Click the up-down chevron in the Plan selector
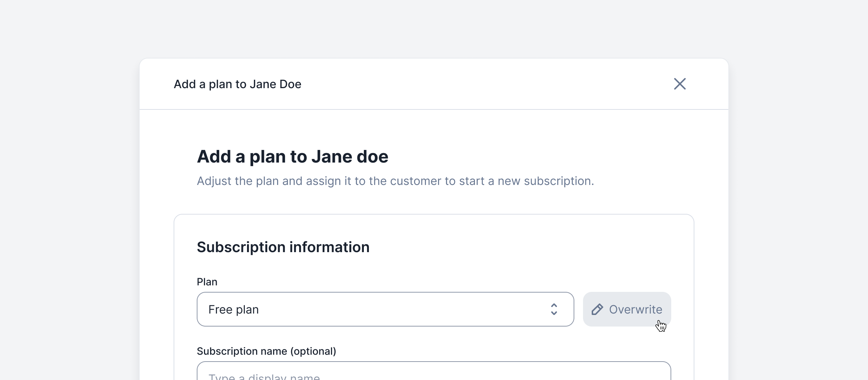Screen dimensions: 868x380 coord(554,309)
